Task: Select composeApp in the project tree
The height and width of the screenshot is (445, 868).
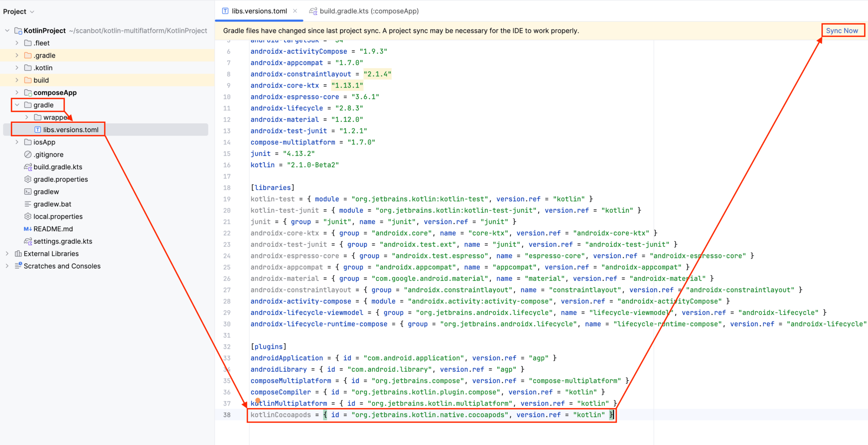Action: click(55, 92)
